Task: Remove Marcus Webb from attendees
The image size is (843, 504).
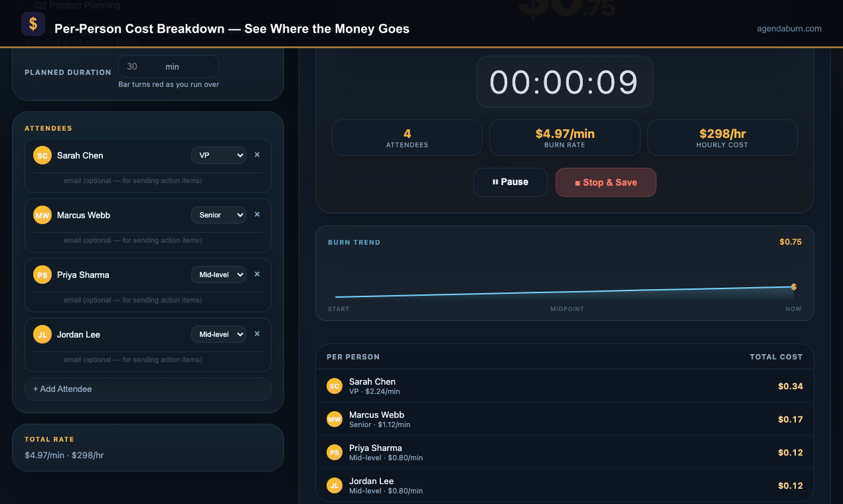Action: click(257, 215)
